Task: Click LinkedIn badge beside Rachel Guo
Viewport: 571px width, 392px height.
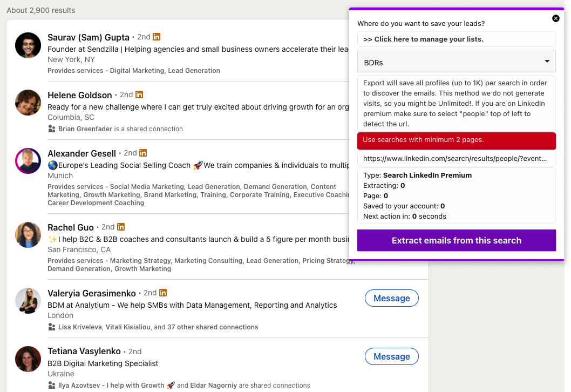Action: coord(121,227)
